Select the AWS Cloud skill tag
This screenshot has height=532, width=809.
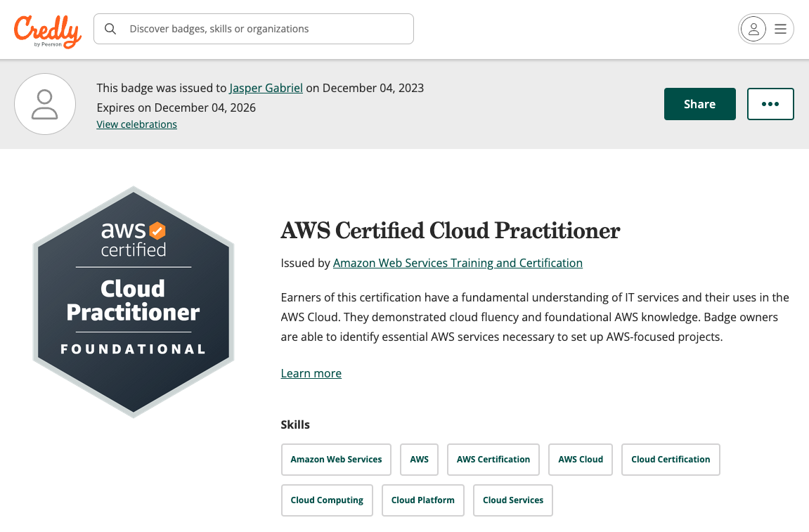point(580,459)
